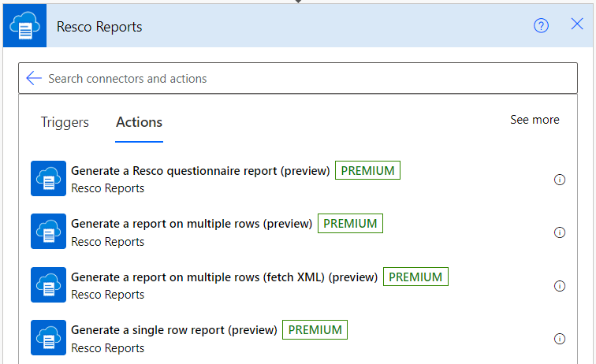Switch to the Triggers tab
Image resolution: width=596 pixels, height=364 pixels.
[x=65, y=122]
